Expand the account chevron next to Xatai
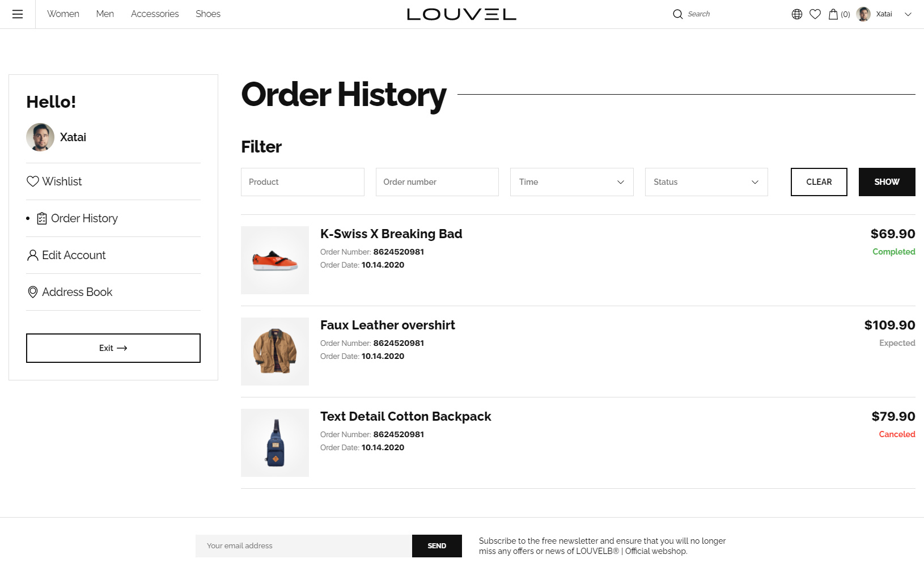This screenshot has width=924, height=567. (x=908, y=14)
